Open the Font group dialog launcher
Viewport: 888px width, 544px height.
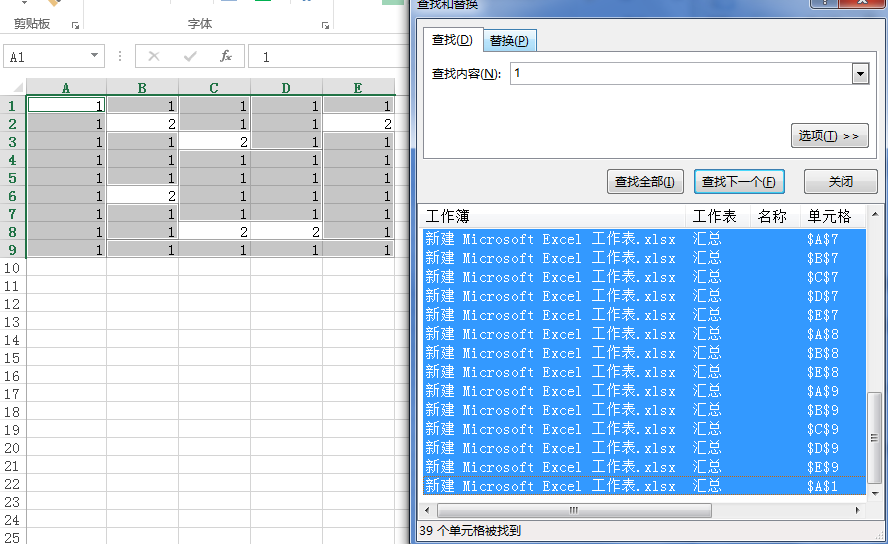pos(325,25)
